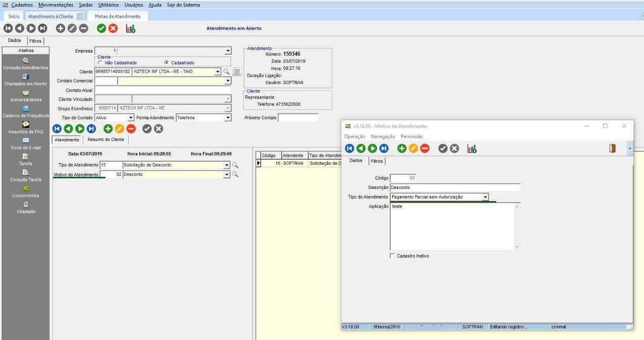Screen dimensions: 644x340
Task: Open the Permissão menu in Motivo window
Action: point(411,136)
